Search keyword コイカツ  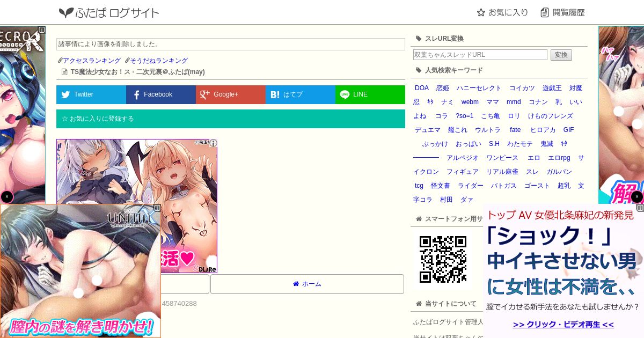click(522, 88)
